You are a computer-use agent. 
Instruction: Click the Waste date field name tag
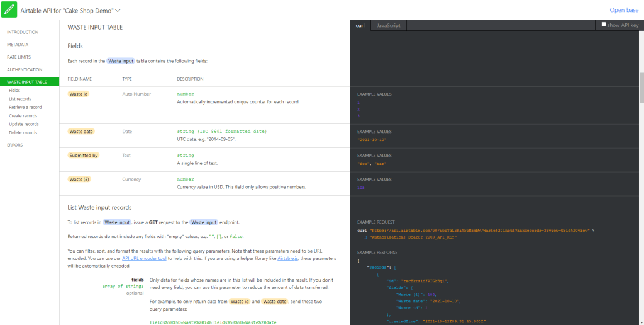[81, 131]
